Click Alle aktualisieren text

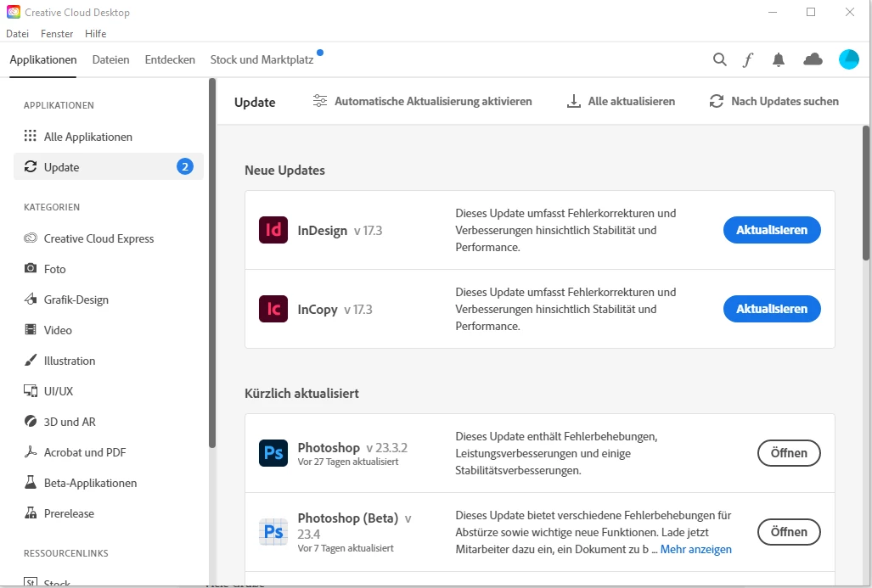coord(632,101)
